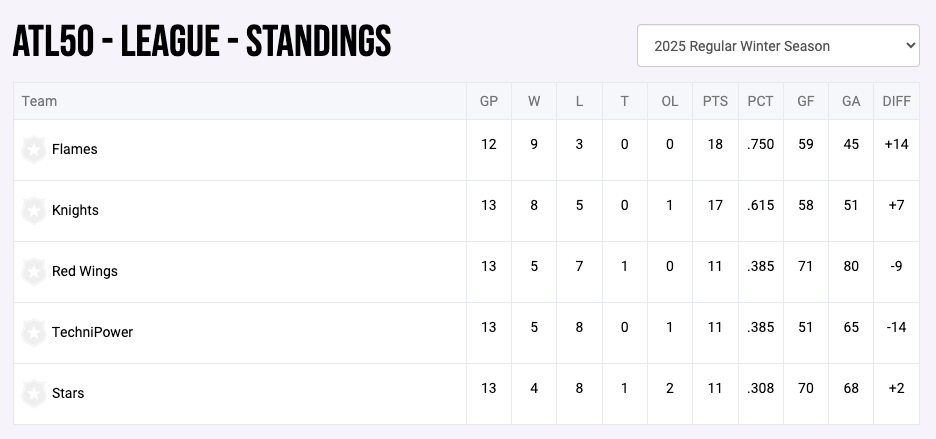Select the GA column header
Image resolution: width=936 pixels, height=439 pixels.
[851, 101]
